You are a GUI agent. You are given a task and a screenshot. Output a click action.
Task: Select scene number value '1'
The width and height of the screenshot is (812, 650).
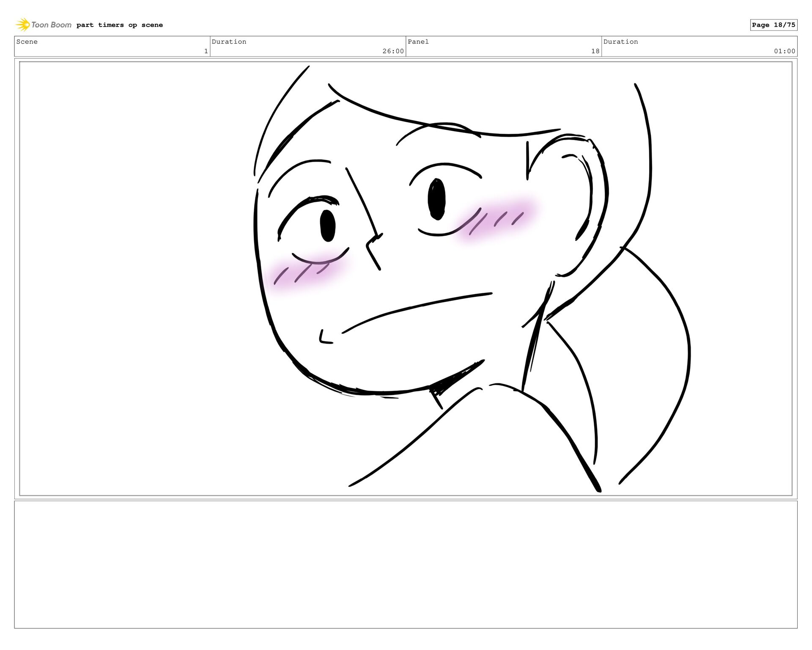click(206, 51)
